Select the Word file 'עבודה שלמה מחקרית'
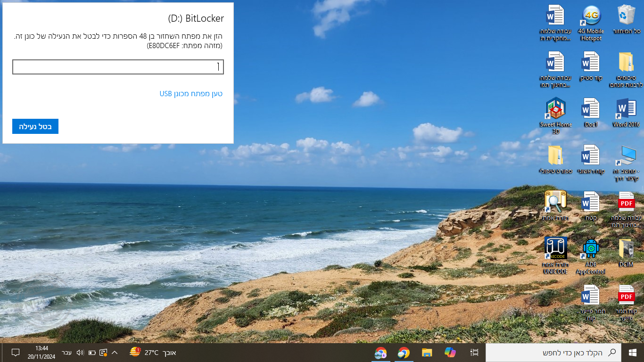 [555, 23]
